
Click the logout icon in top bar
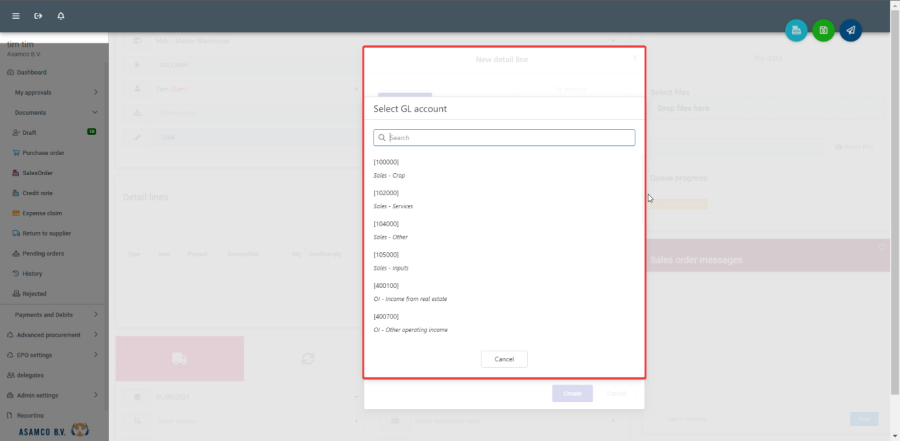click(38, 16)
